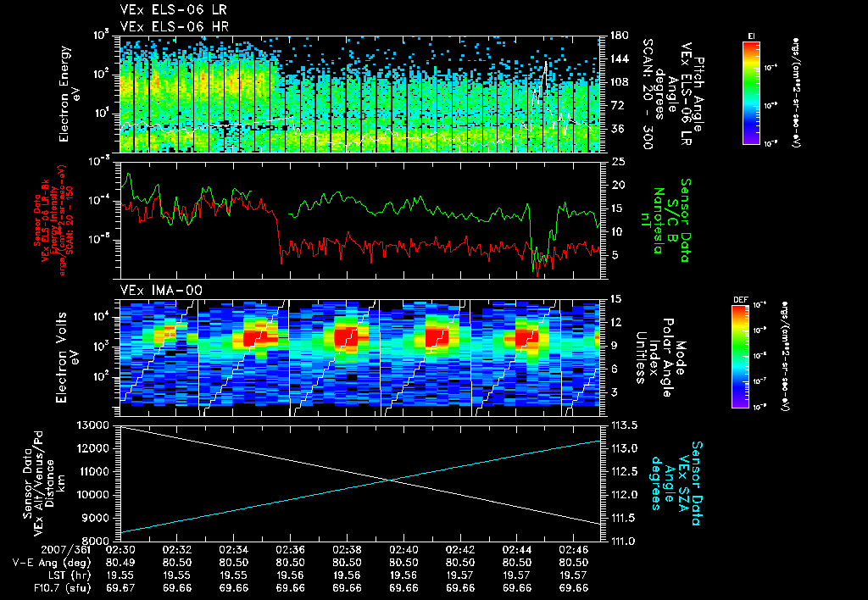Click the V-E Ang value under 02:44
The image size is (868, 600).
coord(517,563)
